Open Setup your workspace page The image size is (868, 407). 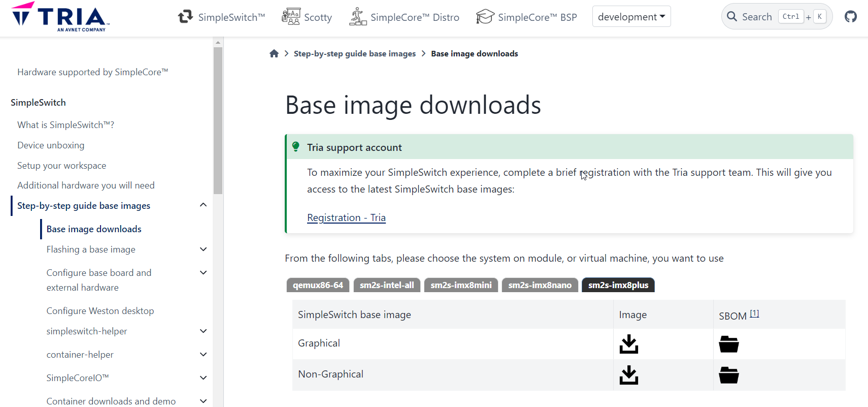61,166
